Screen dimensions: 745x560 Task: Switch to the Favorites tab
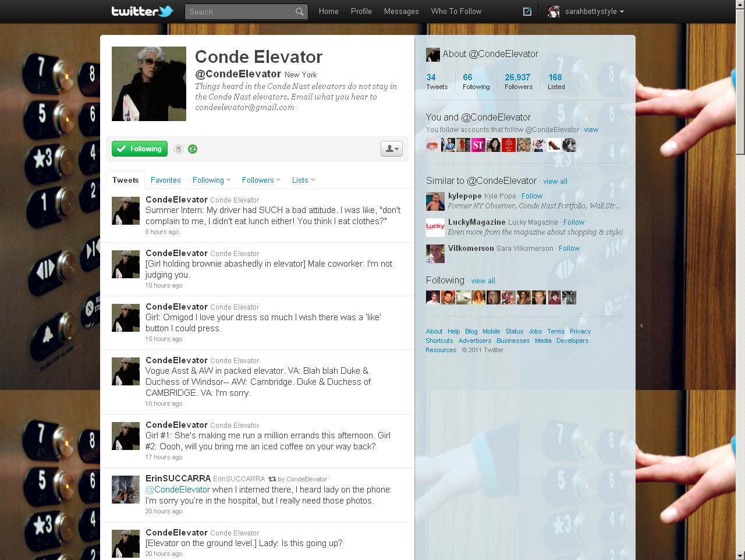point(166,180)
